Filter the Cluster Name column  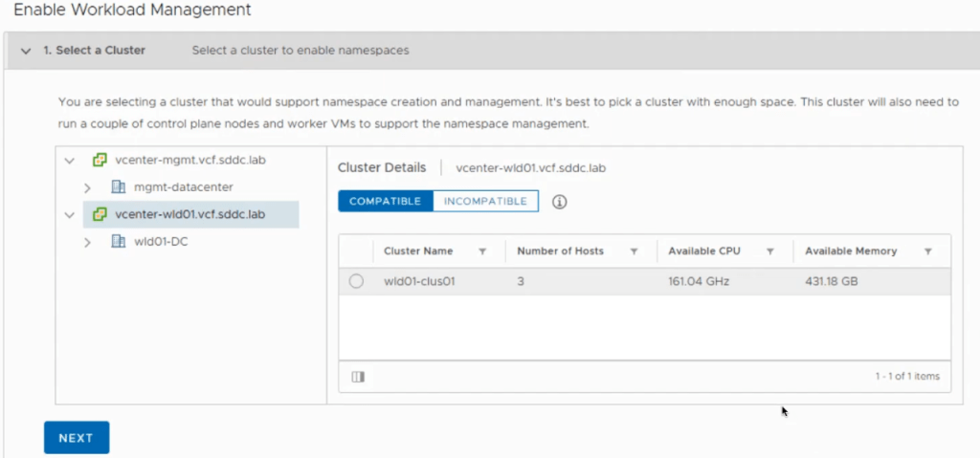click(x=482, y=251)
